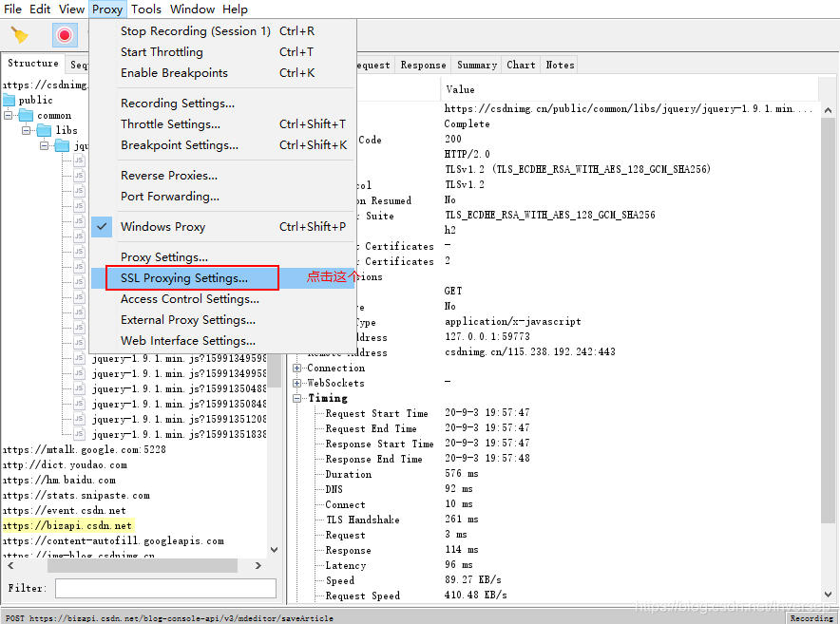The width and height of the screenshot is (840, 624).
Task: Click the overview panel scroll-down arrow
Action: (829, 595)
